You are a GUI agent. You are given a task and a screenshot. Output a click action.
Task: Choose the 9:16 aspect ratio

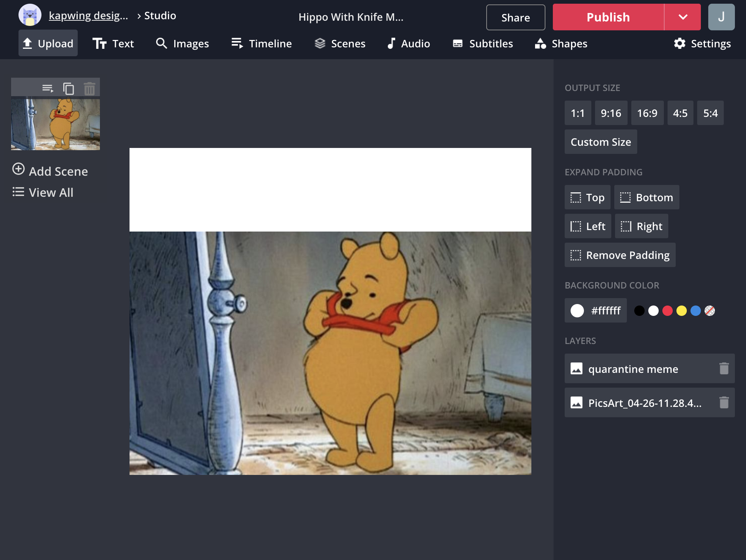(611, 113)
